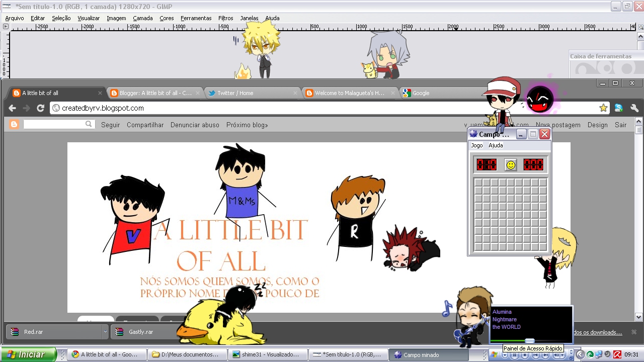Open Chrome's wrench settings icon
This screenshot has height=362, width=644.
(634, 108)
